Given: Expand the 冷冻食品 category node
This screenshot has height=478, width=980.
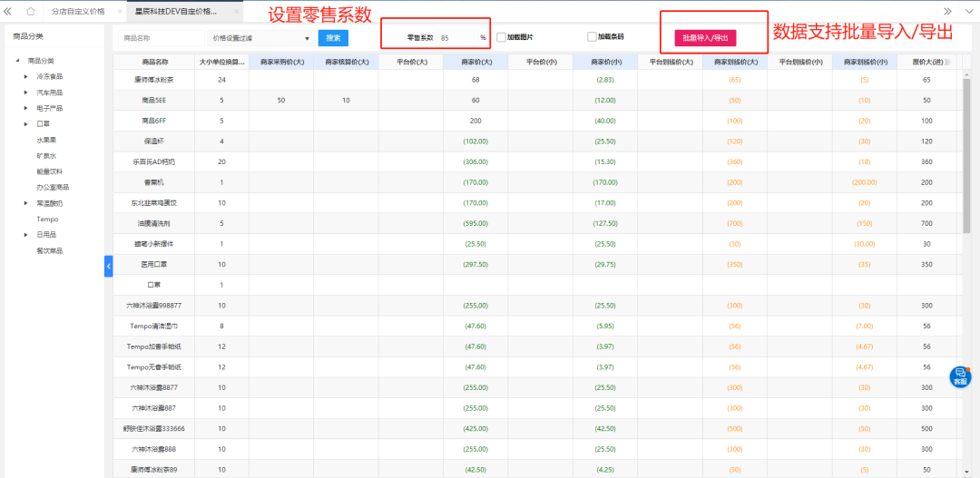Looking at the screenshot, I should coord(26,76).
